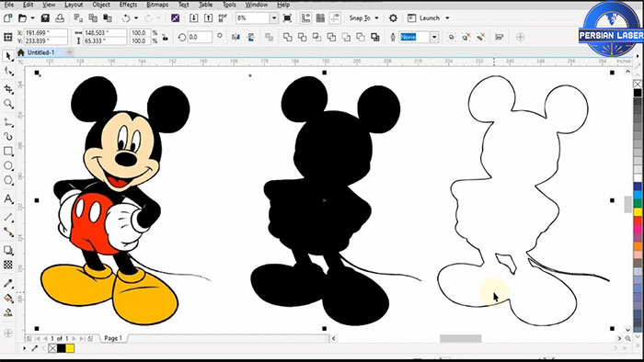The width and height of the screenshot is (644, 362).
Task: Click the scroll down arrow of the canvas
Action: coord(627,329)
